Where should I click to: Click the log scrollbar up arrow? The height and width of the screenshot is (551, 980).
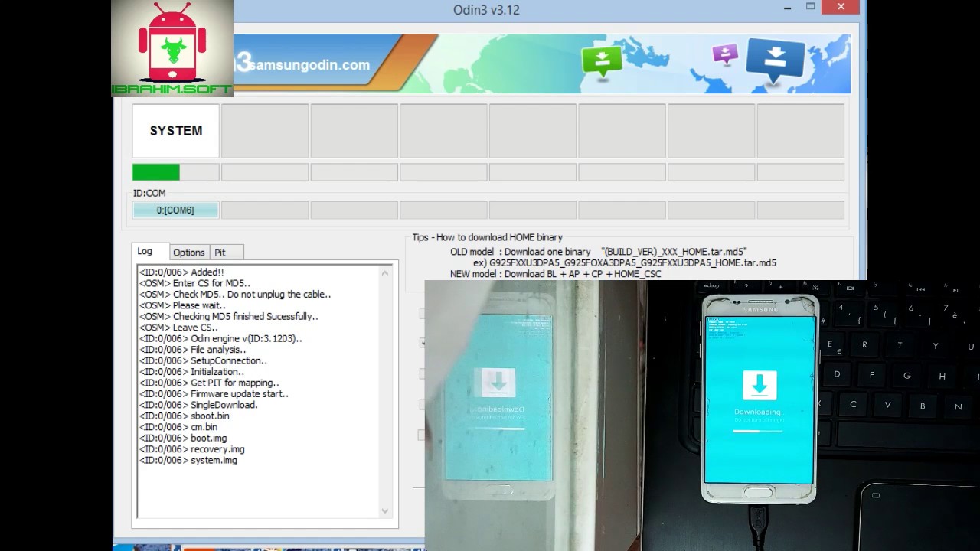point(385,272)
